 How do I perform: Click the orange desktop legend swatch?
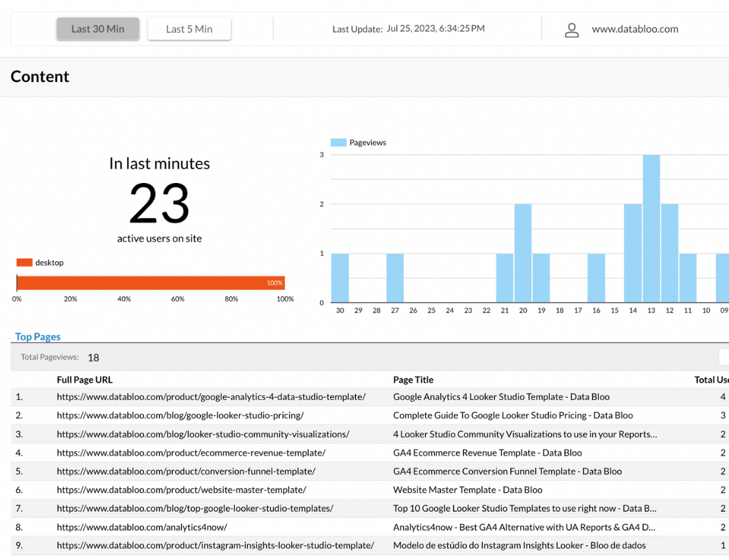(24, 262)
